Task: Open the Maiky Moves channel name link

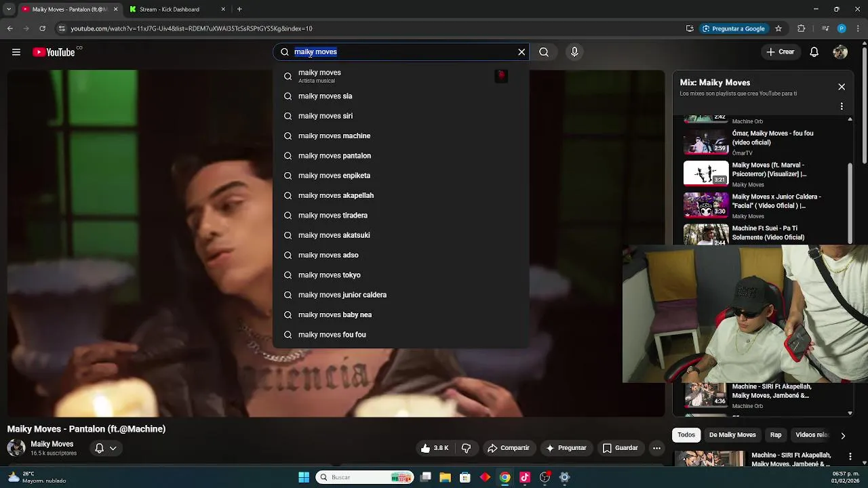Action: 52,444
